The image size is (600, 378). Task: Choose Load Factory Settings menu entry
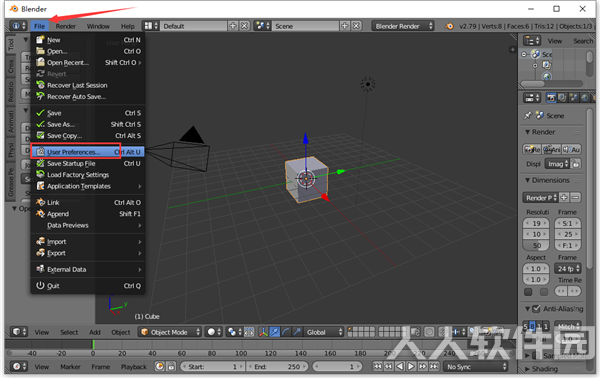point(88,175)
